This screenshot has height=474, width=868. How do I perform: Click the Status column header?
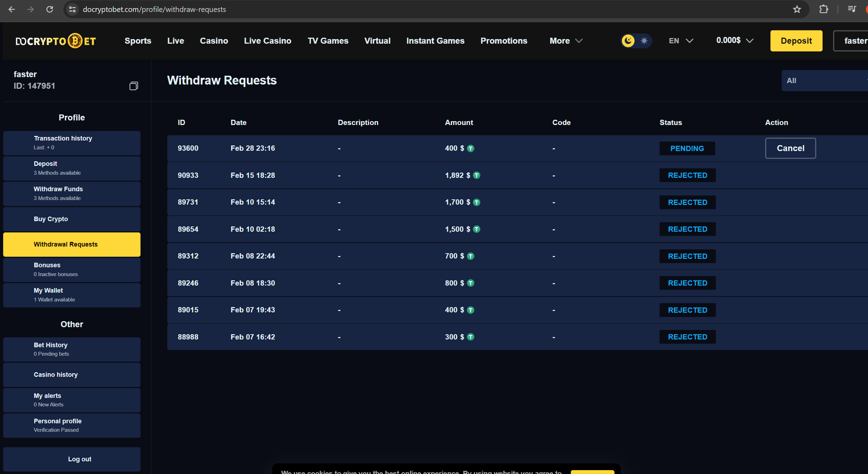670,123
